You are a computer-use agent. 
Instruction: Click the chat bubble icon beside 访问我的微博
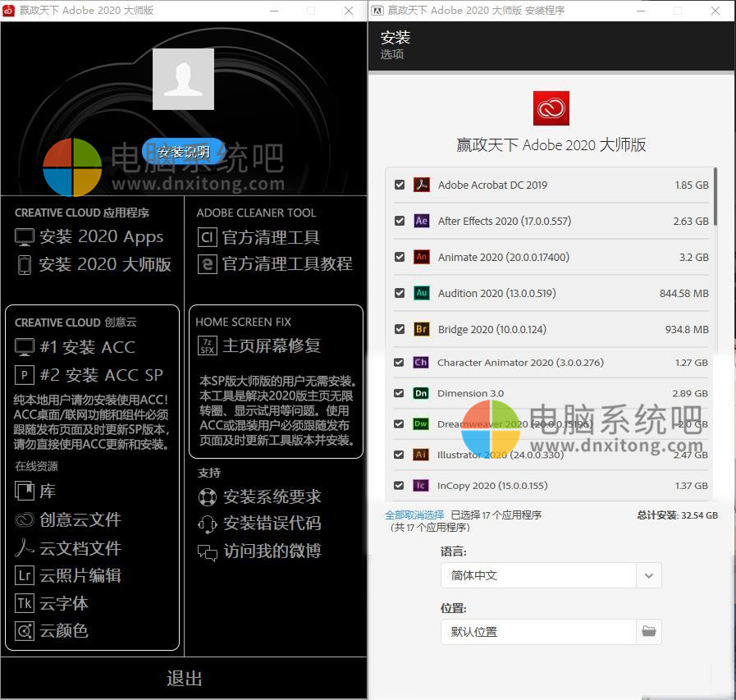pyautogui.click(x=208, y=552)
